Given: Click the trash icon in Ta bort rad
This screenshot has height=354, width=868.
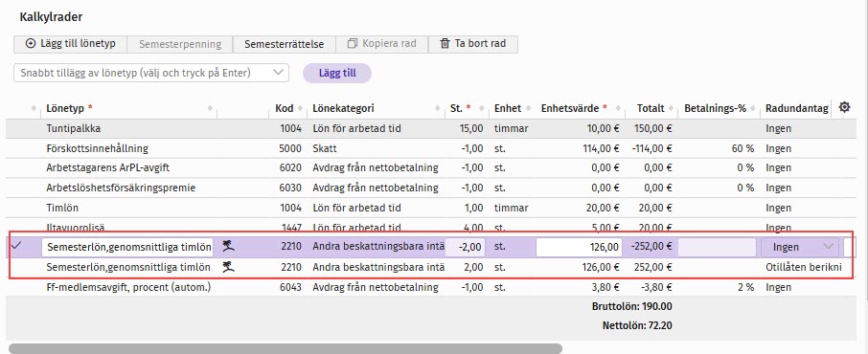Looking at the screenshot, I should coord(445,44).
